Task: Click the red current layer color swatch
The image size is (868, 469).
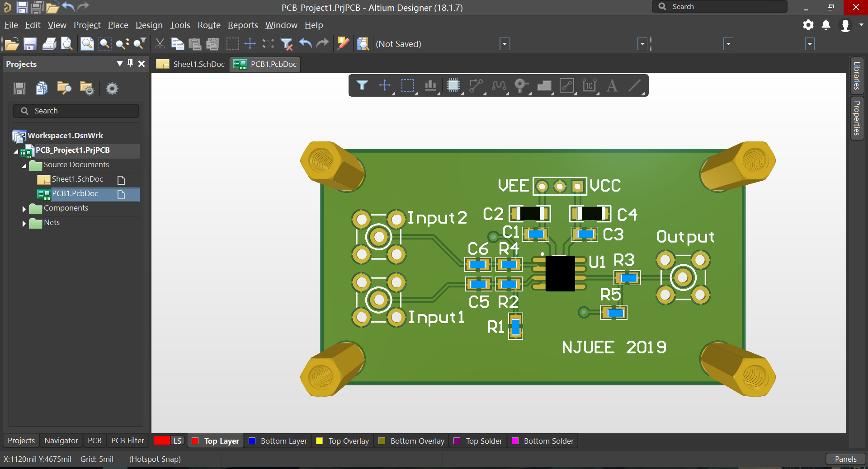Action: click(x=162, y=441)
